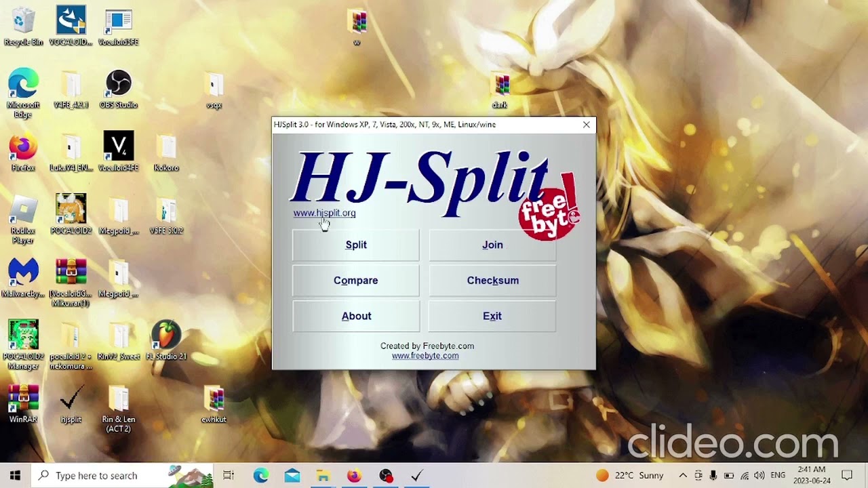Expand the hidden system tray icons chevron
This screenshot has width=868, height=488.
[x=683, y=476]
